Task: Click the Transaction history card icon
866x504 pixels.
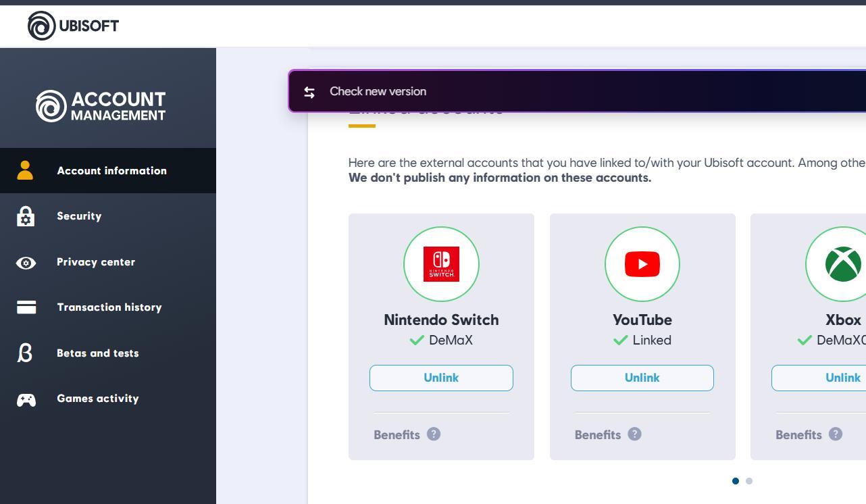Action: tap(26, 307)
